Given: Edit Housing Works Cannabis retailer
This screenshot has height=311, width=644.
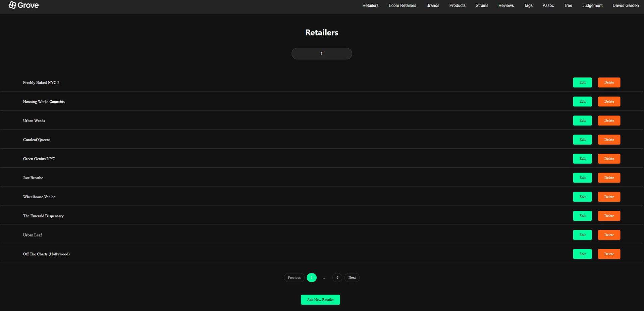Looking at the screenshot, I should click(582, 102).
